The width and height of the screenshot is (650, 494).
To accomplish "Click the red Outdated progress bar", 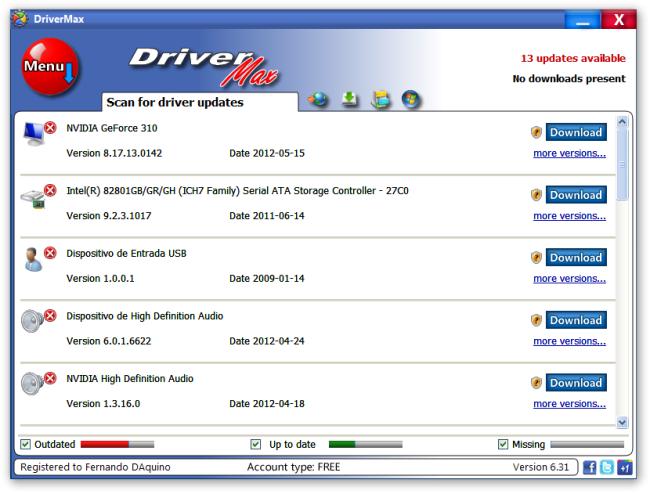I will (x=117, y=444).
